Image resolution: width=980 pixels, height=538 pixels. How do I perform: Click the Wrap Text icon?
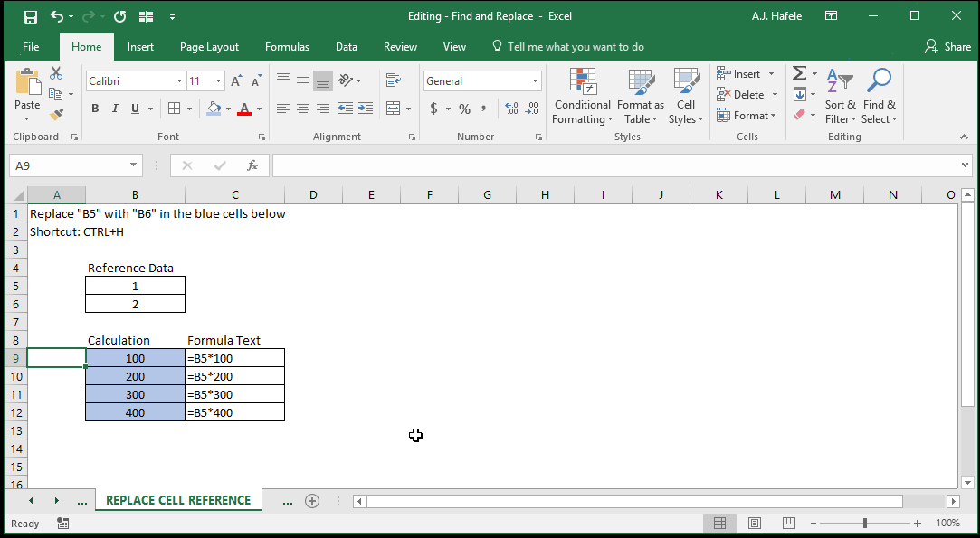coord(393,80)
